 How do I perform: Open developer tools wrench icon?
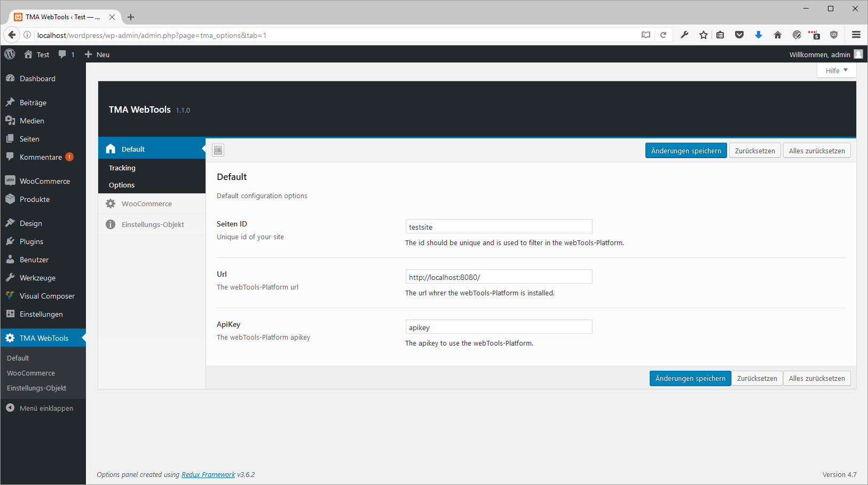(684, 35)
